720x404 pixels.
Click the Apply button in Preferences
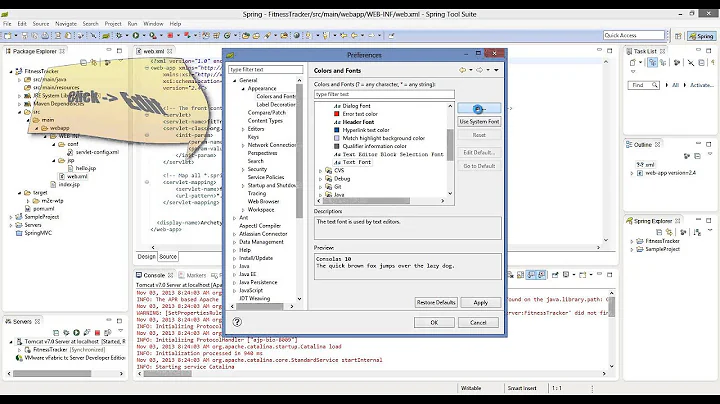480,303
